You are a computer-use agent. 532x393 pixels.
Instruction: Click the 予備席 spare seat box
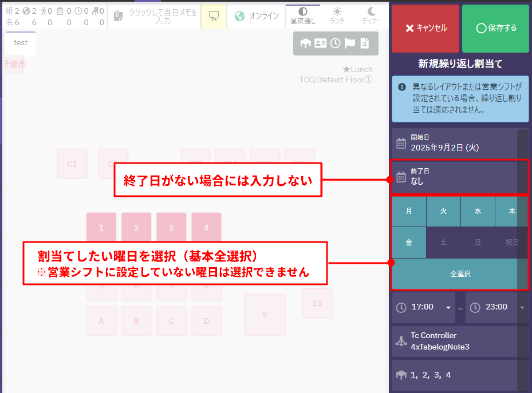point(14,64)
